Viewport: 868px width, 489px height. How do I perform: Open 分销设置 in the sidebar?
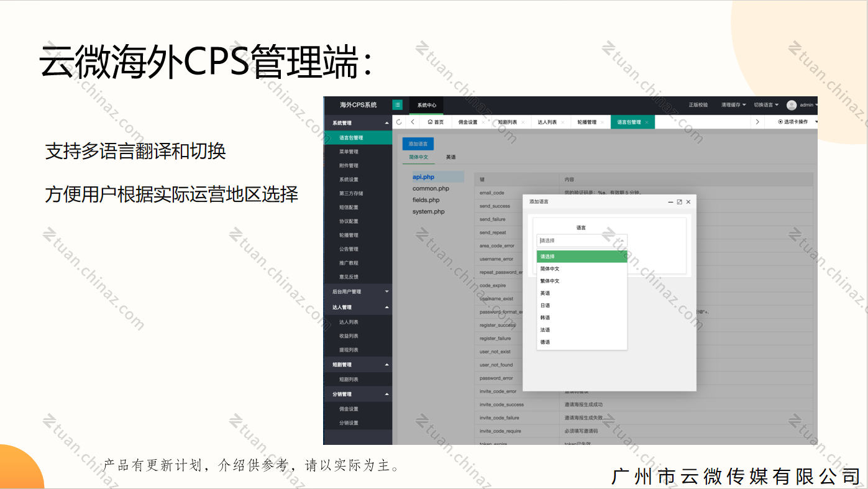tap(359, 423)
